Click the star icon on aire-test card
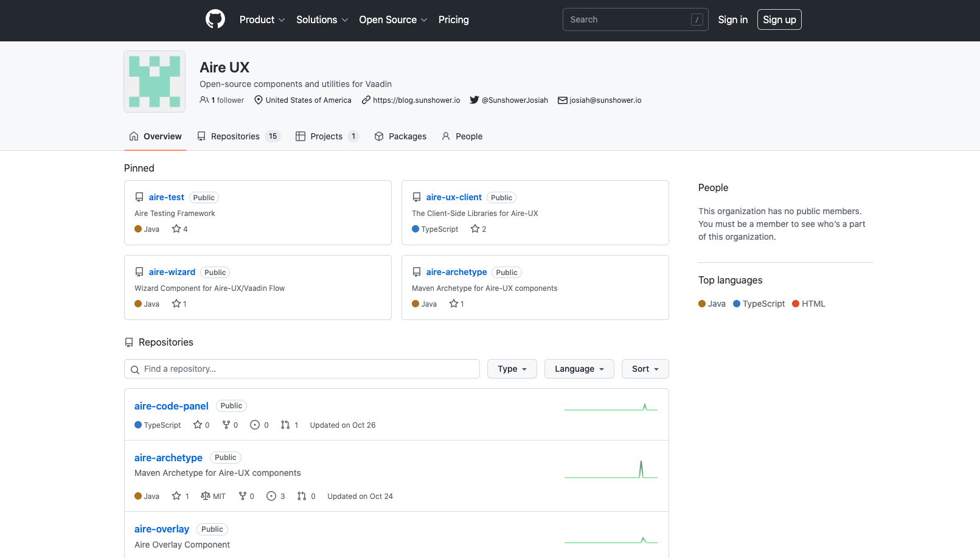 [176, 229]
